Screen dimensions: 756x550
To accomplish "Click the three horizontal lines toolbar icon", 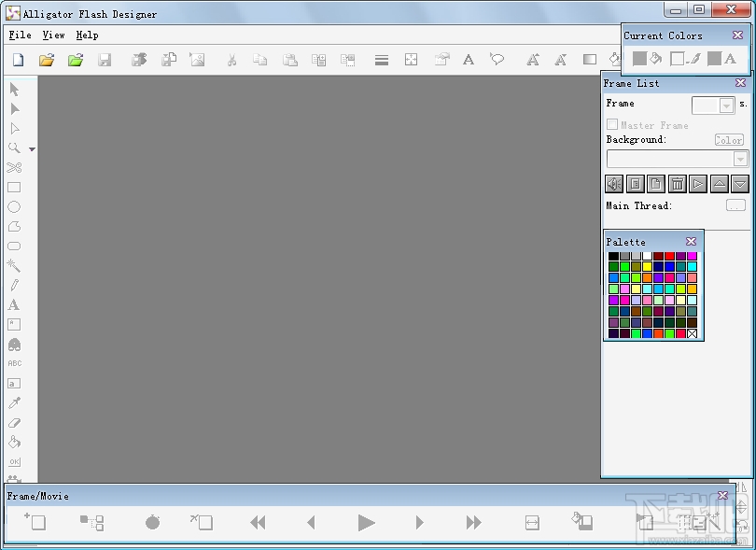I will [382, 60].
